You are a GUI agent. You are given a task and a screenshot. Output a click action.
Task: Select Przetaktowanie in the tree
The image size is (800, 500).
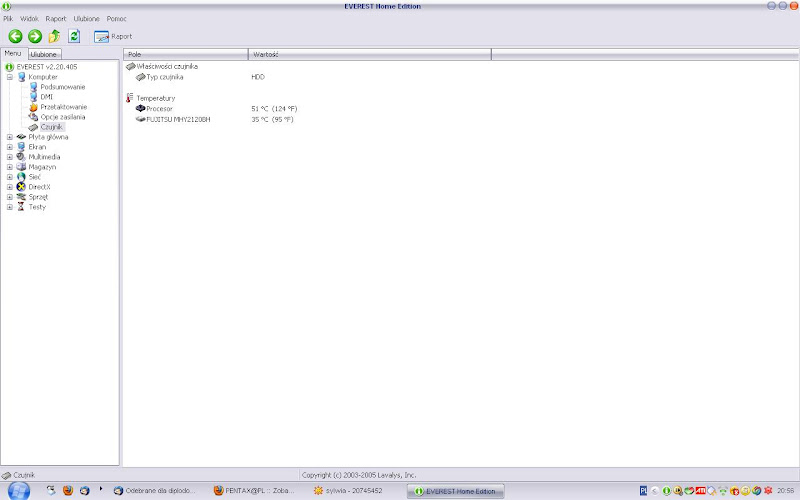pyautogui.click(x=64, y=107)
